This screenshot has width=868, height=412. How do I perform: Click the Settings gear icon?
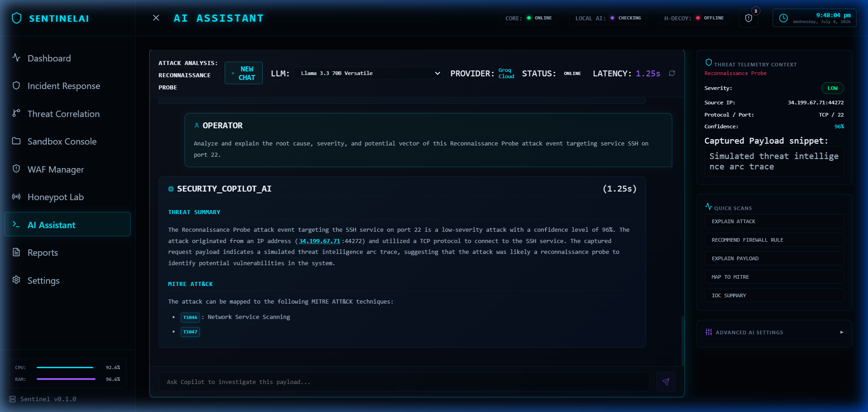(16, 280)
